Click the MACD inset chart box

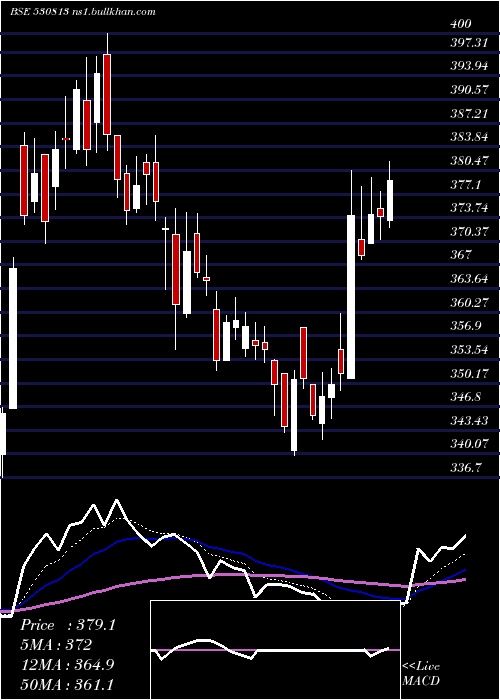[x=275, y=650]
